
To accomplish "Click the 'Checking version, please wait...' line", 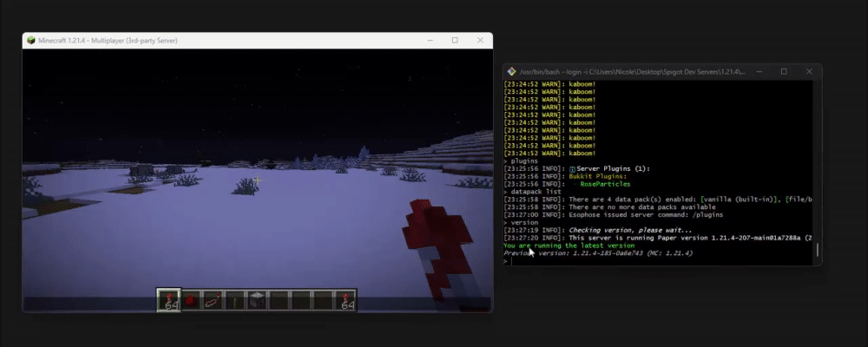I will pos(598,230).
